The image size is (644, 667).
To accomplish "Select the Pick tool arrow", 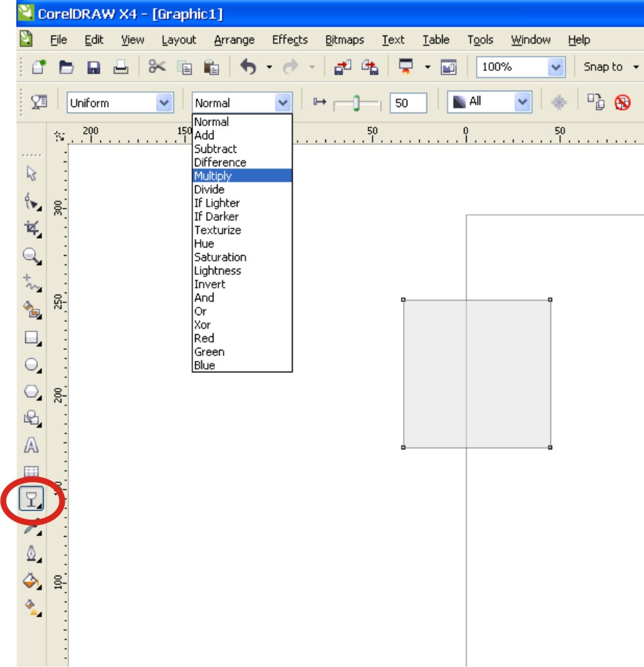I will pyautogui.click(x=31, y=173).
